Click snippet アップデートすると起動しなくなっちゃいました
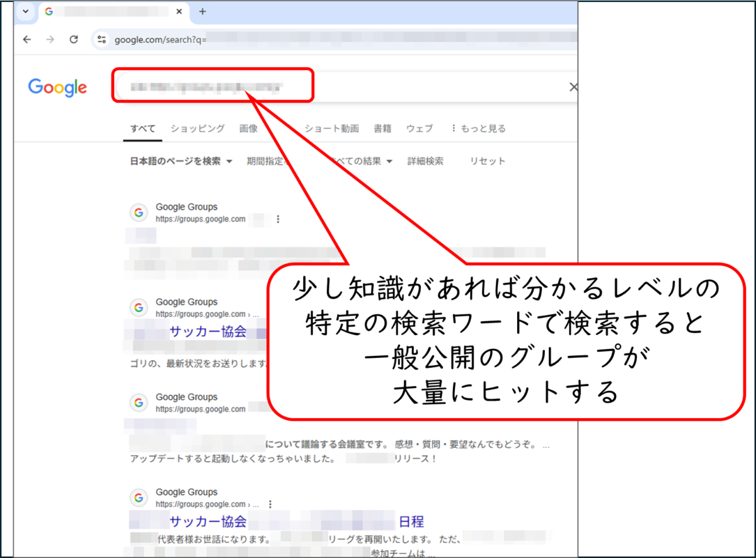Image resolution: width=756 pixels, height=558 pixels. point(232,458)
